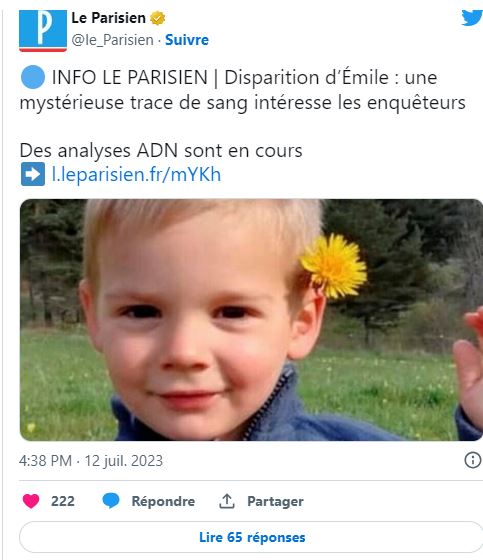The width and height of the screenshot is (483, 560).
Task: Open the Twitter info circle icon
Action: 473,460
